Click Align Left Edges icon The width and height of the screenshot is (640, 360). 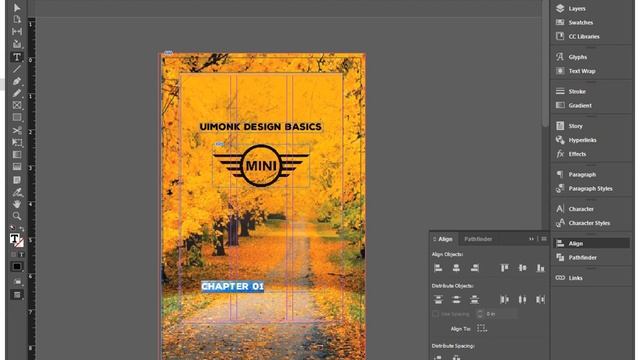point(438,268)
